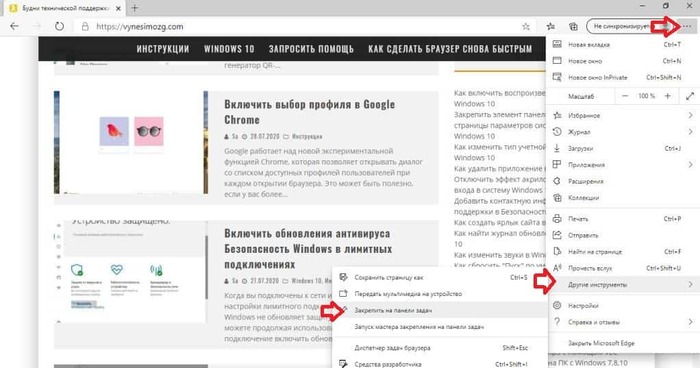Open sidebar link Как изменить звуки в Win
The image size is (700, 368).
500,255
